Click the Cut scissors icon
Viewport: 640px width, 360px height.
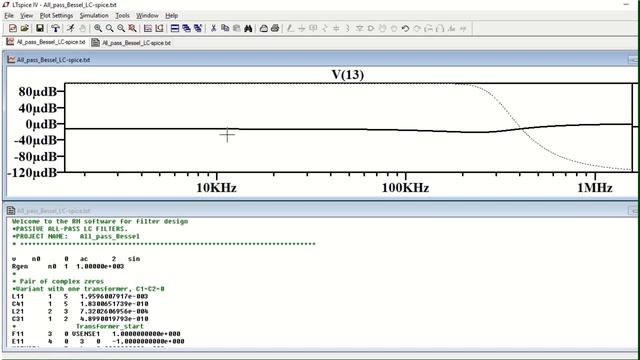213,28
